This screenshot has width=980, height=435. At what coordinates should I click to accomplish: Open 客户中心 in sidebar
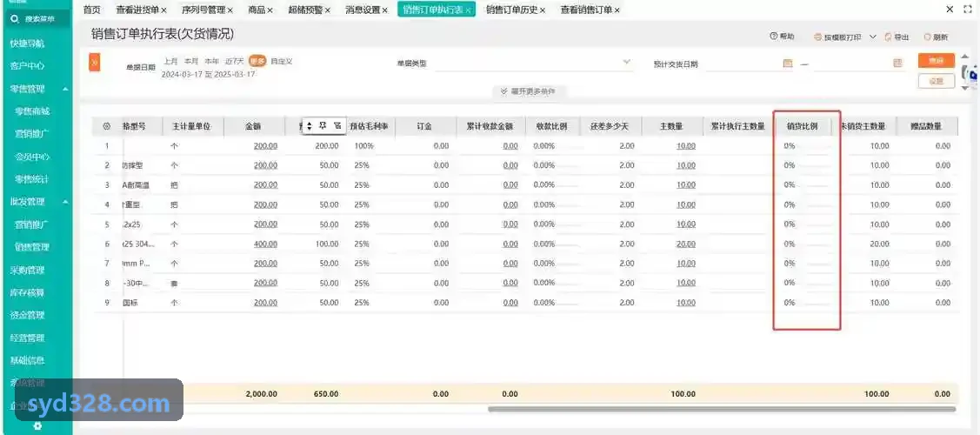[x=28, y=65]
